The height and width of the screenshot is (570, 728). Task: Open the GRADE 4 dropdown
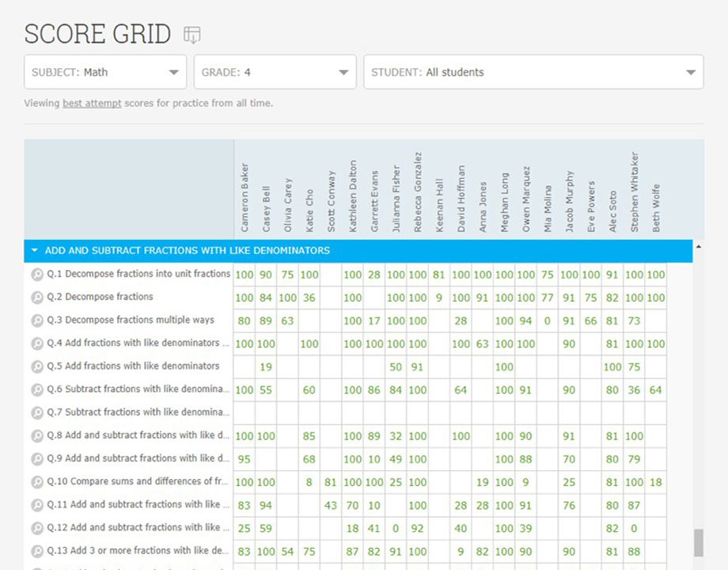(x=275, y=71)
